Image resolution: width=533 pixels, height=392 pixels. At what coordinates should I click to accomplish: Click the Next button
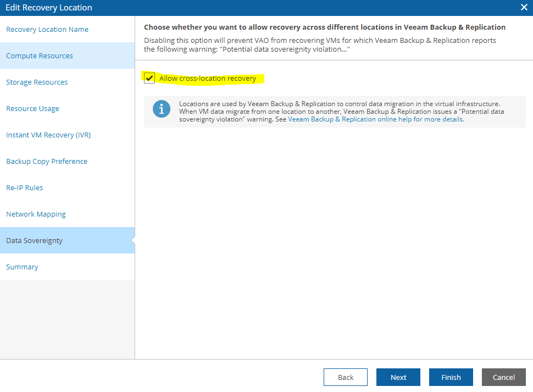tap(398, 377)
